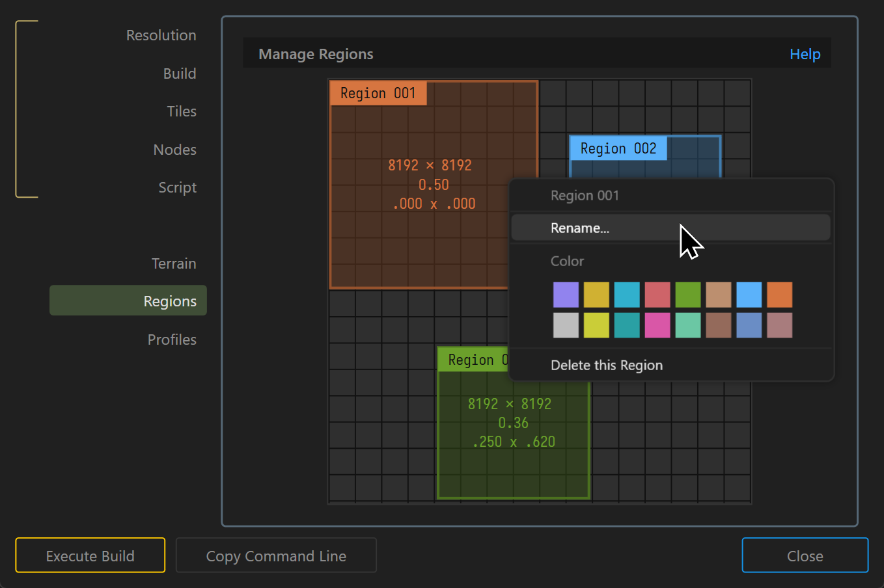This screenshot has width=884, height=588.
Task: Select the green color swatch
Action: pos(687,295)
